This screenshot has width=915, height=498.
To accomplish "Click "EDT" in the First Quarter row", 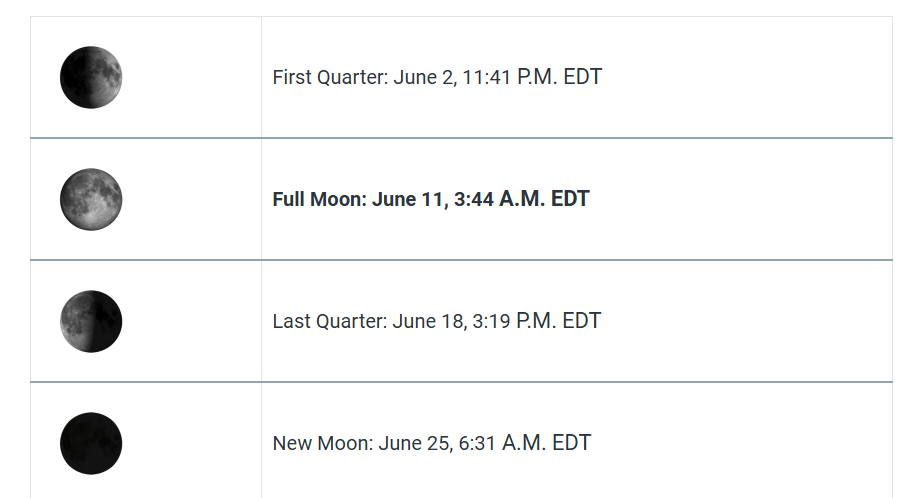I will pos(583,77).
